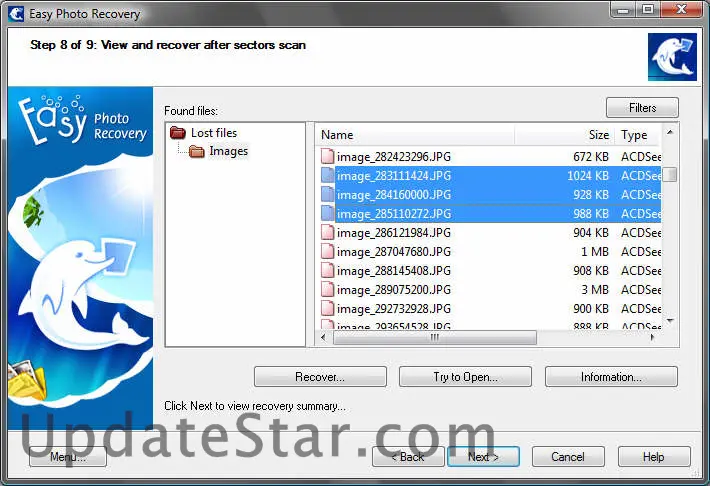This screenshot has height=486, width=710.
Task: Select file name image_286121984.JPG
Action: 393,233
